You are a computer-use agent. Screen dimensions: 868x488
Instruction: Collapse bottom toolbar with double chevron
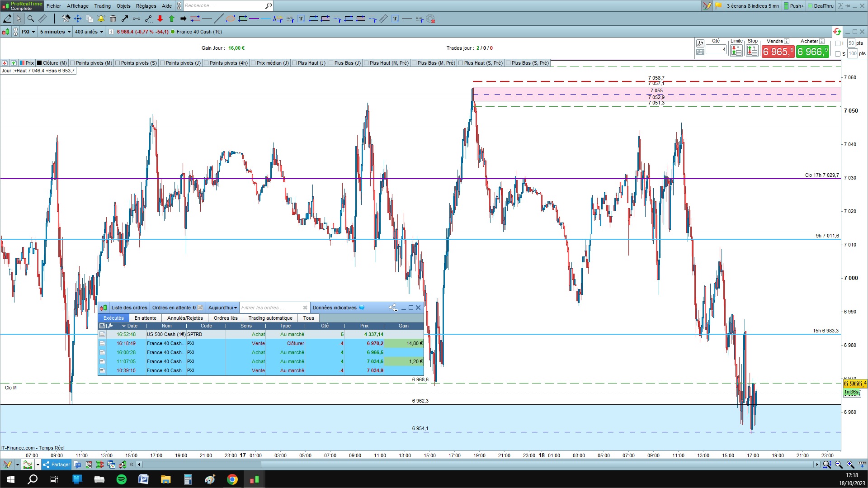coord(132,464)
